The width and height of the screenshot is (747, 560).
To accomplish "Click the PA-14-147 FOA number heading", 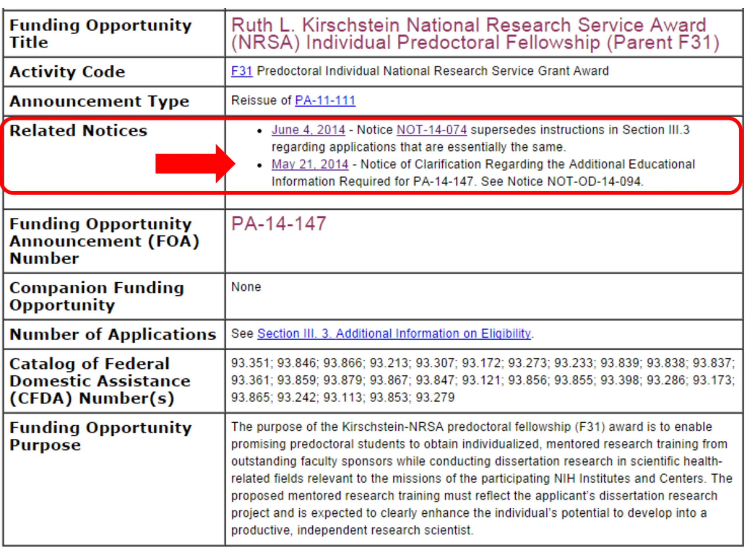I will 279,223.
